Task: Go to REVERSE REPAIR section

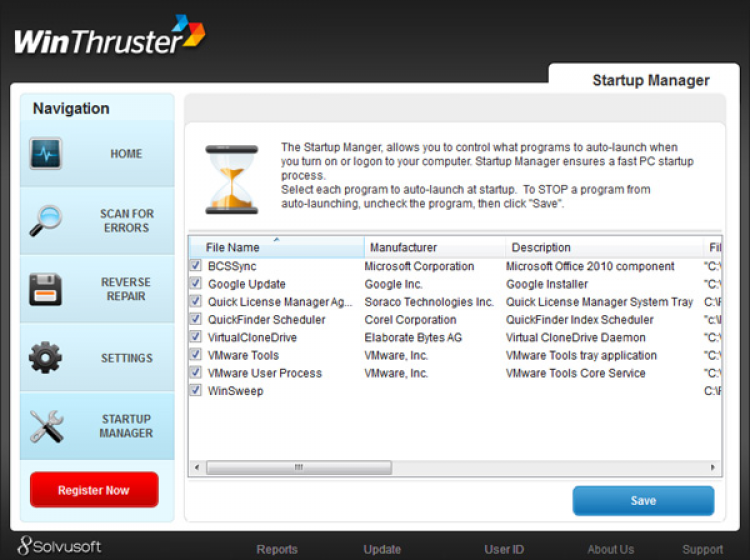Action: coord(97,289)
